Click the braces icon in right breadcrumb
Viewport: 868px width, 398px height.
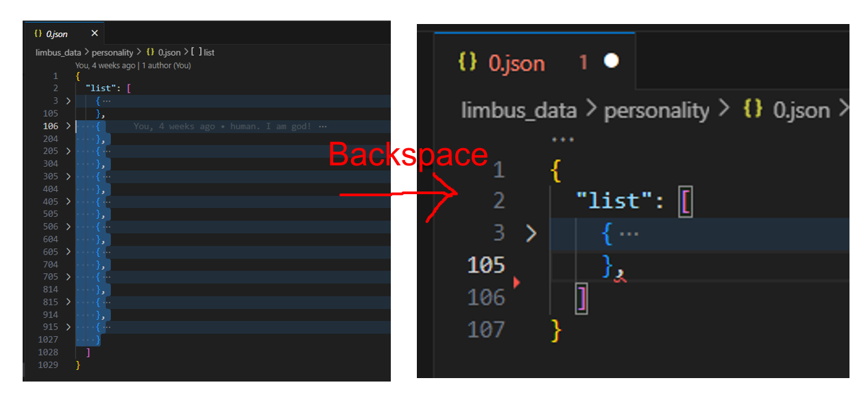pos(753,110)
